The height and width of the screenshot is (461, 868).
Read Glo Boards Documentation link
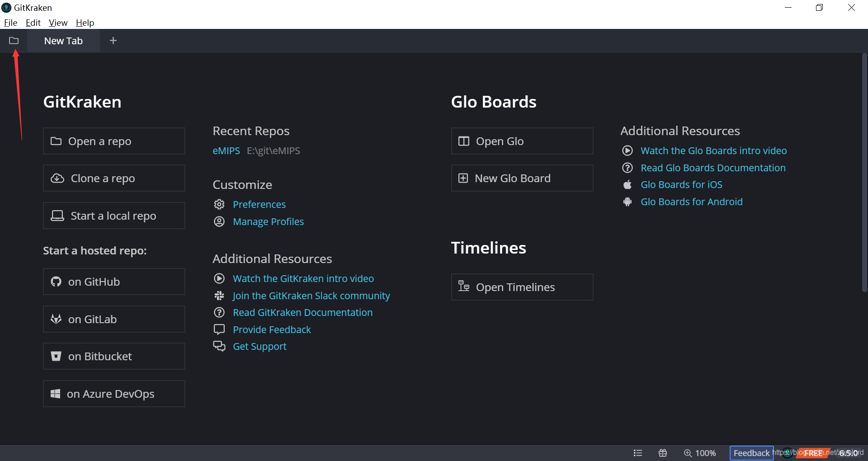[713, 168]
